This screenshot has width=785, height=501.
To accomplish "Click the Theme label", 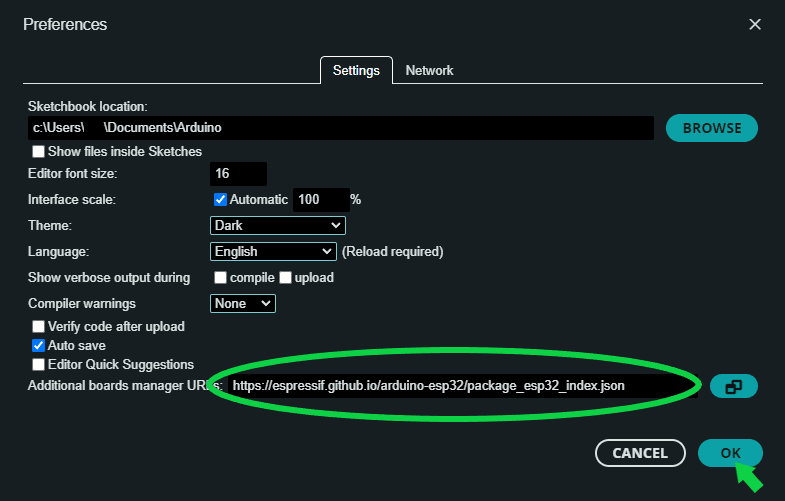I will pyautogui.click(x=50, y=226).
